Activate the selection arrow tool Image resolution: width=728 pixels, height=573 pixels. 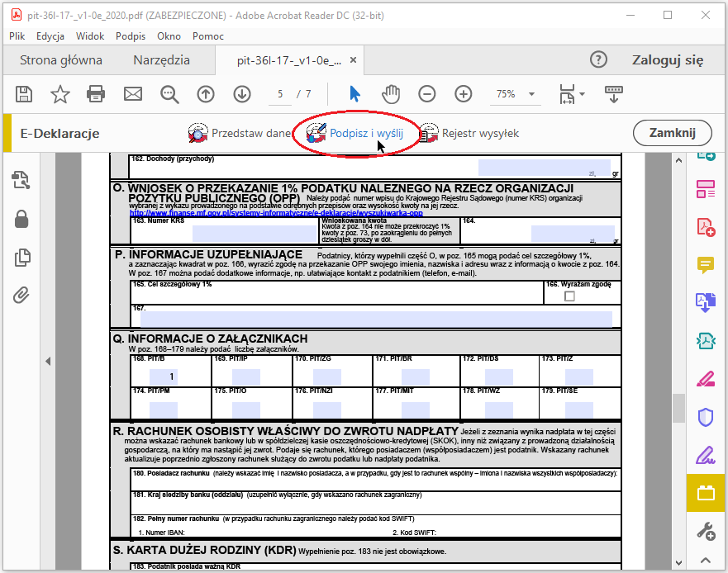(x=354, y=94)
